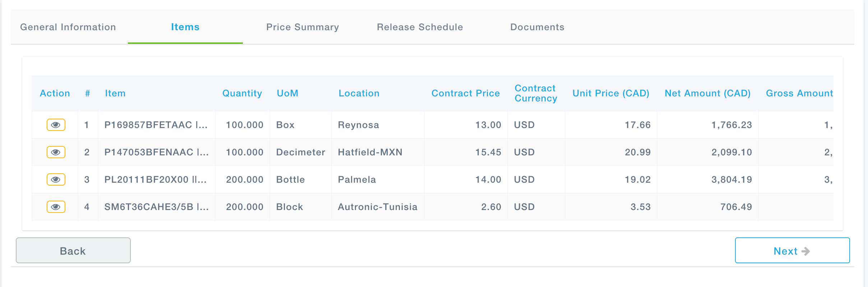Open the Documents tab
Image resolution: width=868 pixels, height=287 pixels.
pos(537,27)
